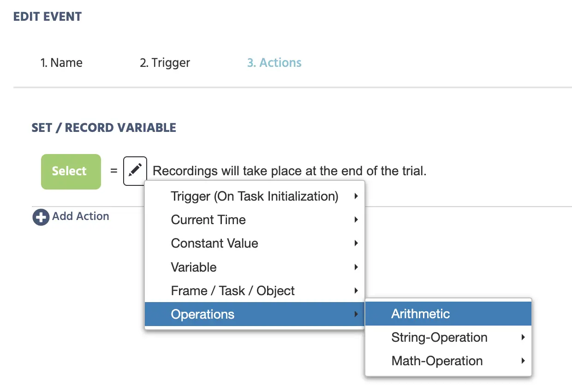Select Current Time from the menu
This screenshot has width=572, height=392.
pos(208,220)
